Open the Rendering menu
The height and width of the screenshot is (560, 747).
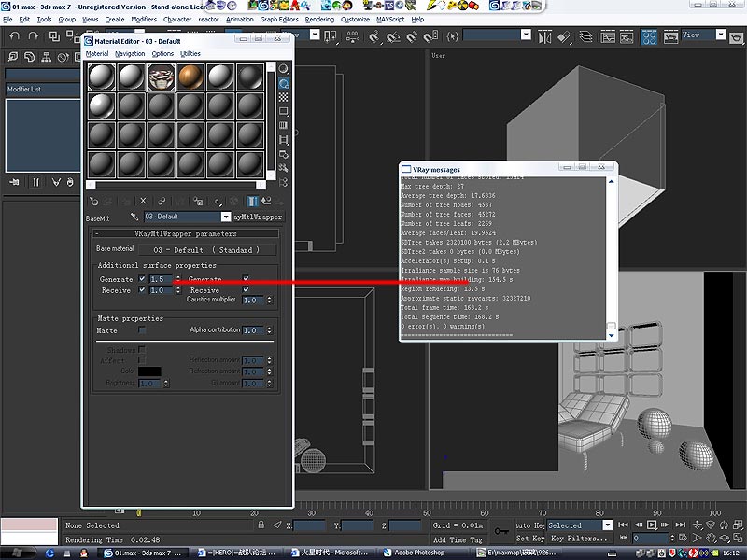pyautogui.click(x=319, y=20)
